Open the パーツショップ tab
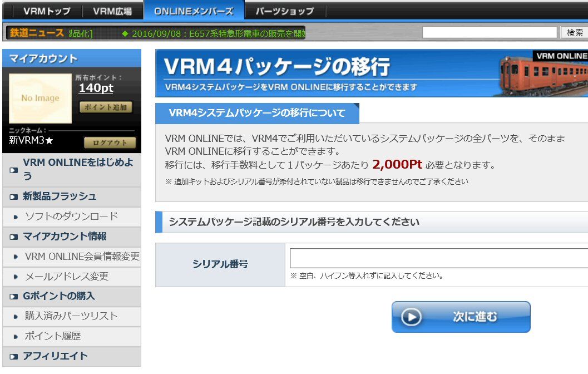This screenshot has width=588, height=374. coord(284,9)
